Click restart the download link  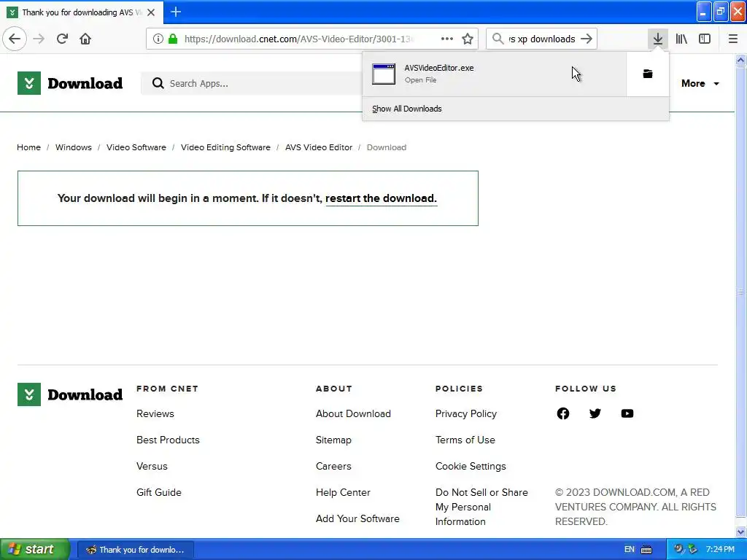pyautogui.click(x=381, y=198)
